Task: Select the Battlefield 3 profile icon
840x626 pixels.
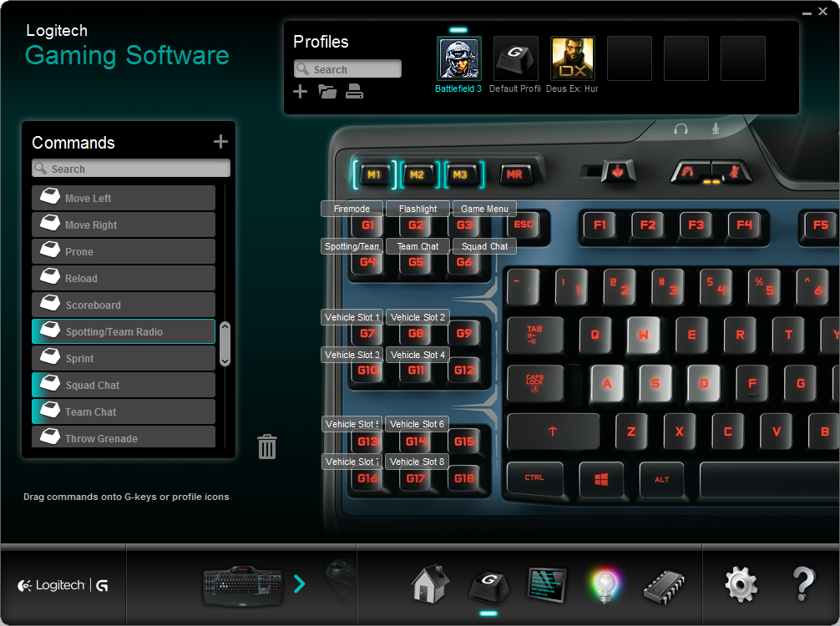Action: click(x=459, y=58)
